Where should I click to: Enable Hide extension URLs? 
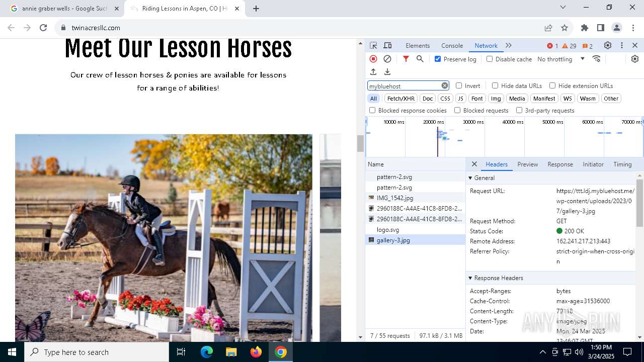click(552, 85)
